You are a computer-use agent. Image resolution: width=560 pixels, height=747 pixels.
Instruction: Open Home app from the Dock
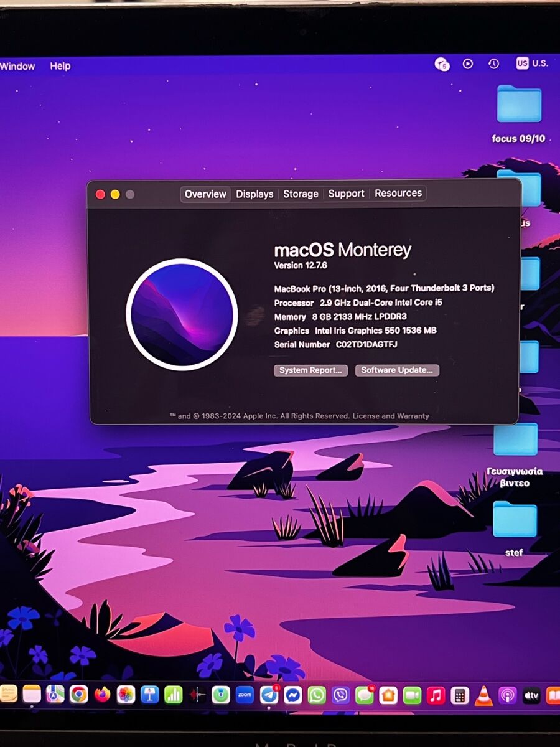[388, 695]
